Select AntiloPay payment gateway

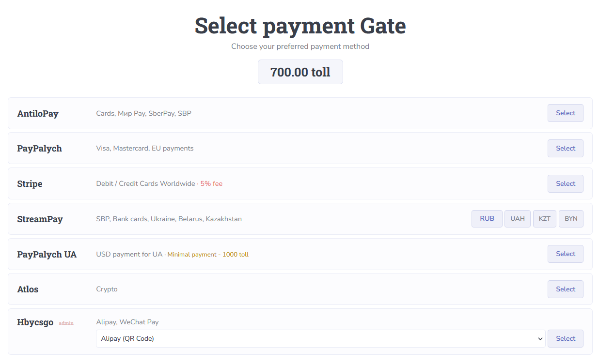coord(565,113)
